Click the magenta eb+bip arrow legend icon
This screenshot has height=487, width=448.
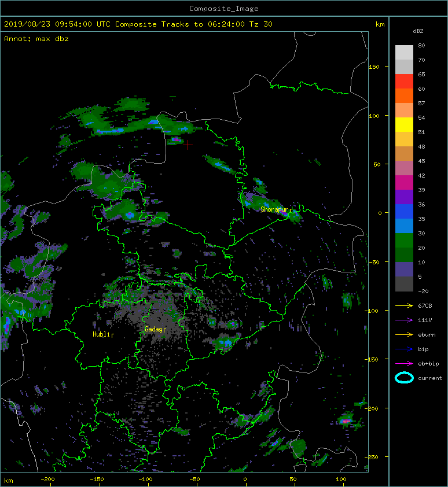(404, 364)
